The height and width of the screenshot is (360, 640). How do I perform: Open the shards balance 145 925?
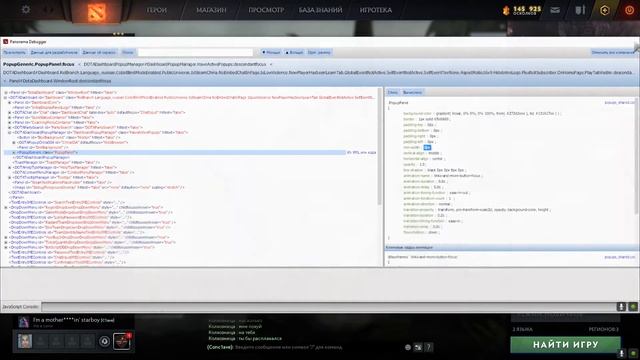pos(522,10)
